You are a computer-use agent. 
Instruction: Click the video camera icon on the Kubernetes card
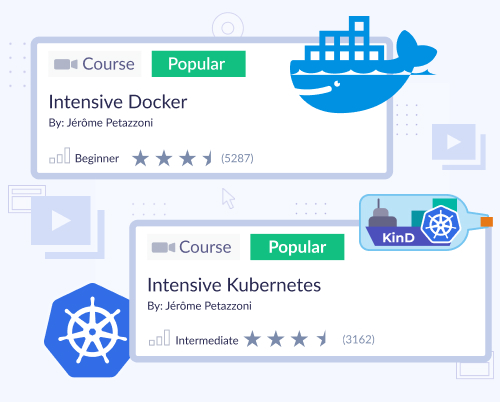[163, 247]
